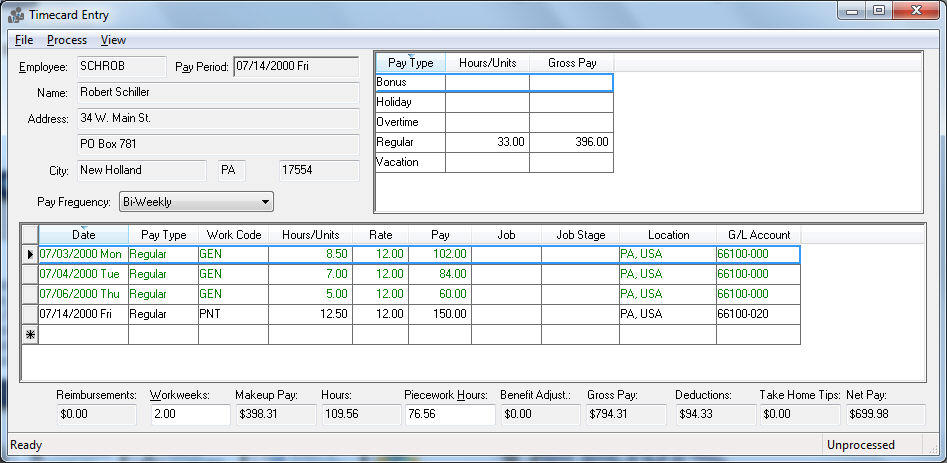Click the Pay Type summary column header
Image resolution: width=947 pixels, height=463 pixels.
point(410,63)
